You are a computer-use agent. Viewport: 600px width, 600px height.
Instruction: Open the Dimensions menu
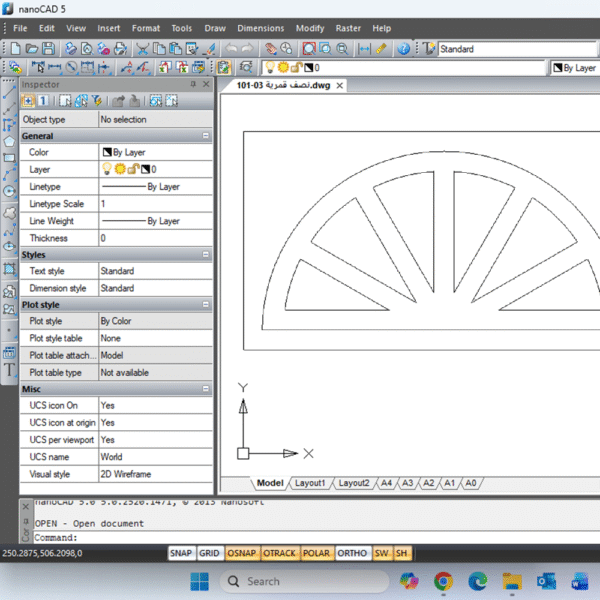(x=260, y=28)
